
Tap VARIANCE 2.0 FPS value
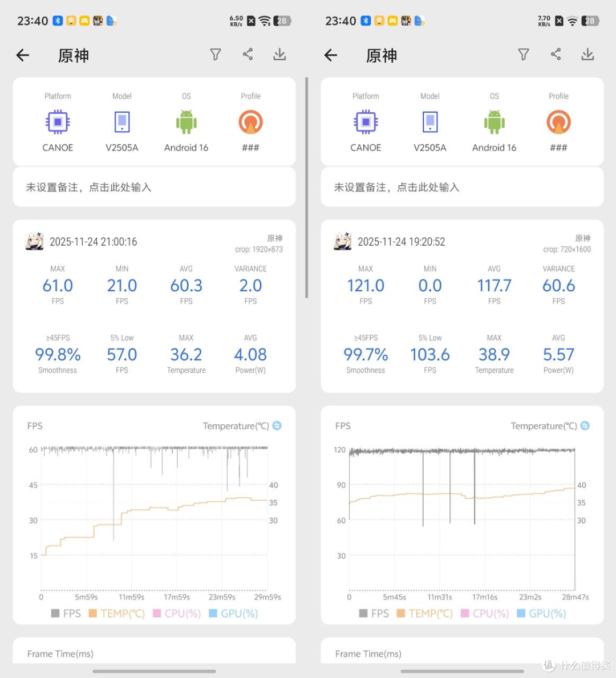coord(250,285)
